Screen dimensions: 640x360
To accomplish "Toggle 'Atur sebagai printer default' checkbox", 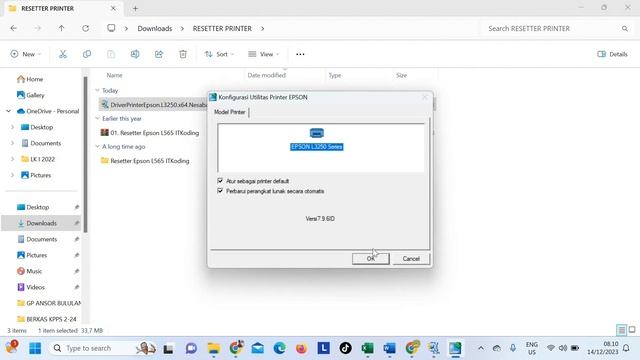I will tap(220, 181).
